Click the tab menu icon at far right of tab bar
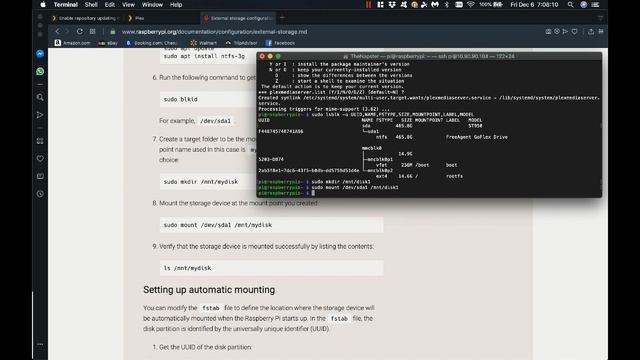The image size is (640, 360). pyautogui.click(x=600, y=18)
